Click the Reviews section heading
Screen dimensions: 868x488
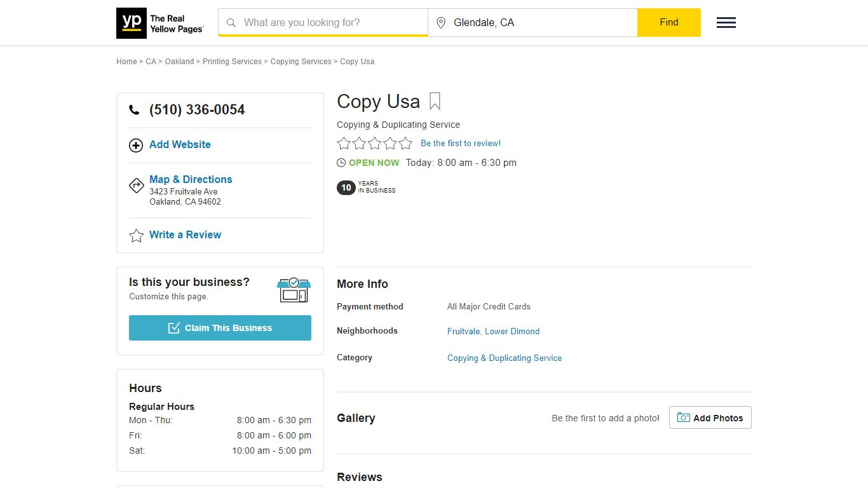[x=360, y=477]
